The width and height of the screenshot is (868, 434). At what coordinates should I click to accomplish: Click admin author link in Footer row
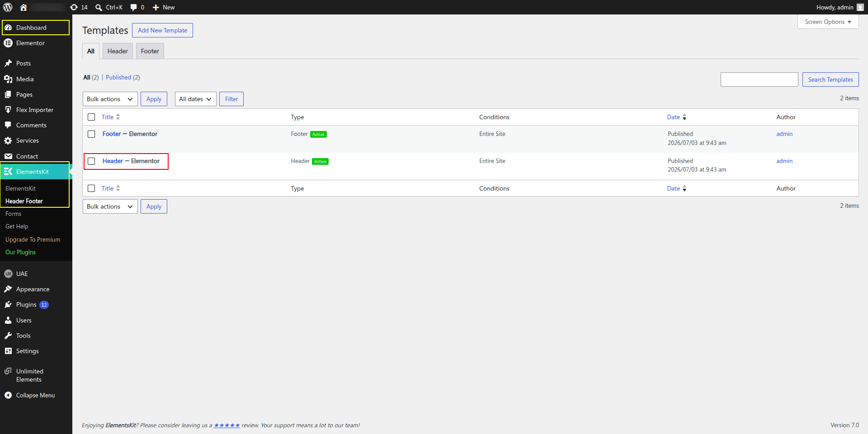(784, 134)
